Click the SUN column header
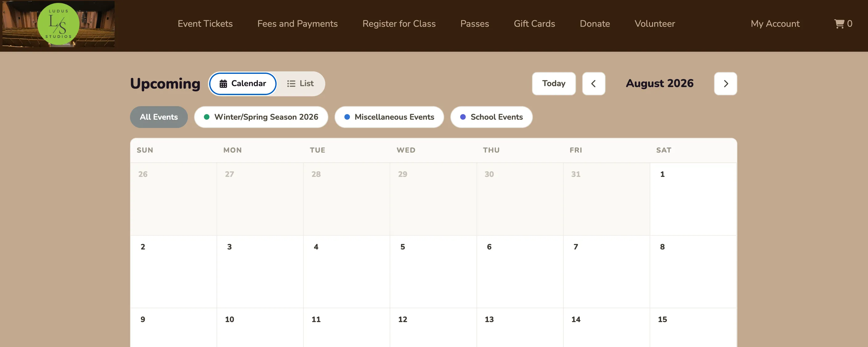 (x=145, y=150)
